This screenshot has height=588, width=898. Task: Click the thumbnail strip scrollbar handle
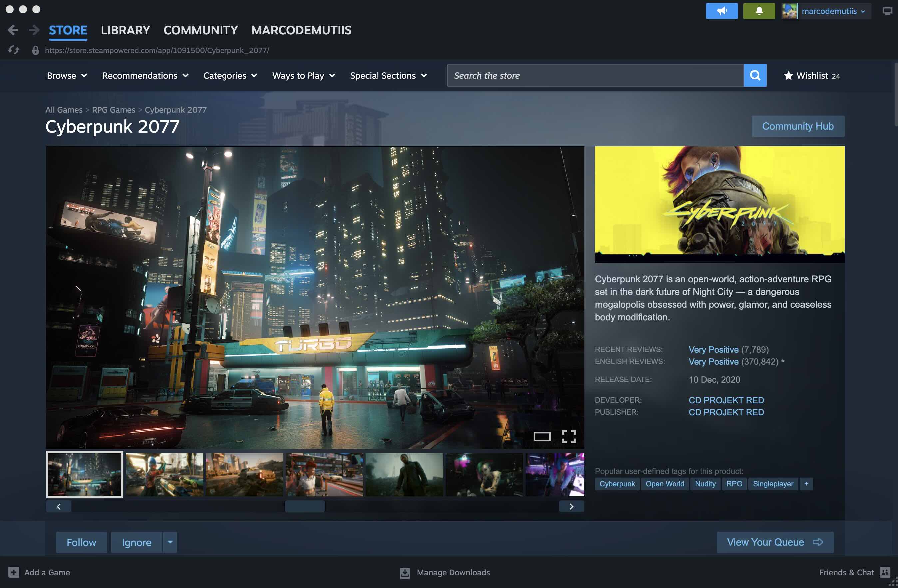pos(304,506)
